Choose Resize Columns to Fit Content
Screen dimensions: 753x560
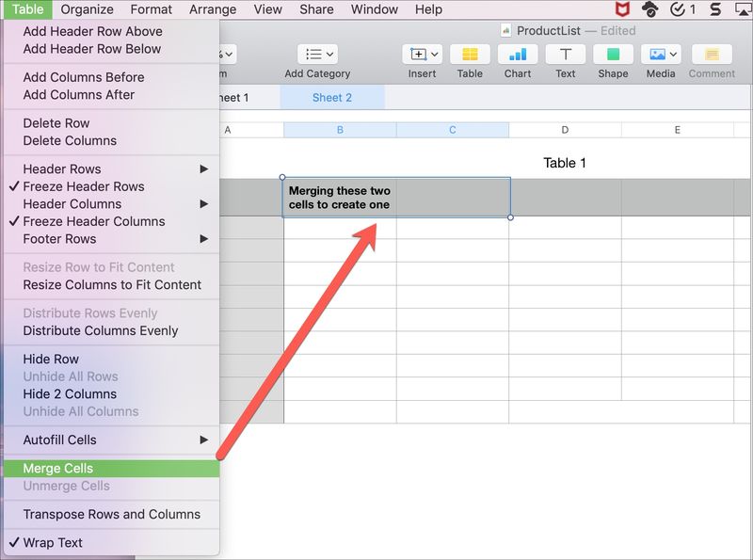(x=111, y=285)
